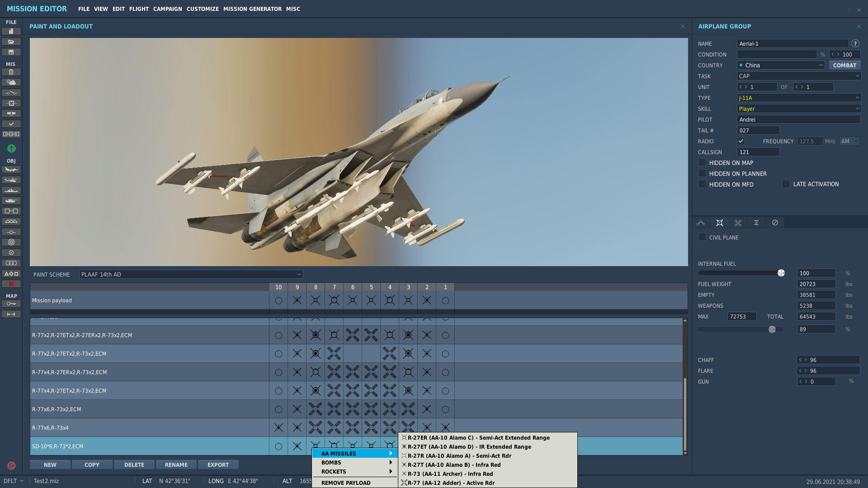Viewport: 868px width, 488px height.
Task: Check the CIVIL PLANE checkbox
Action: (x=702, y=237)
